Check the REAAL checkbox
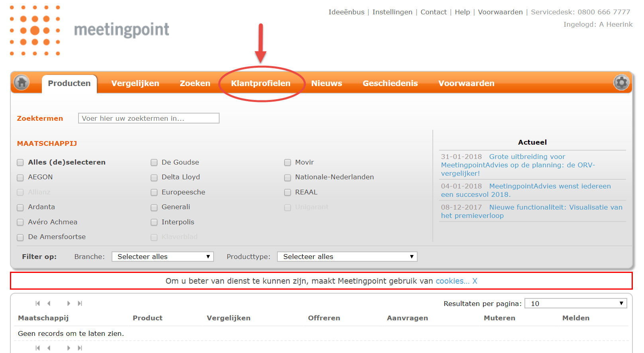Image resolution: width=644 pixels, height=353 pixels. coord(287,192)
